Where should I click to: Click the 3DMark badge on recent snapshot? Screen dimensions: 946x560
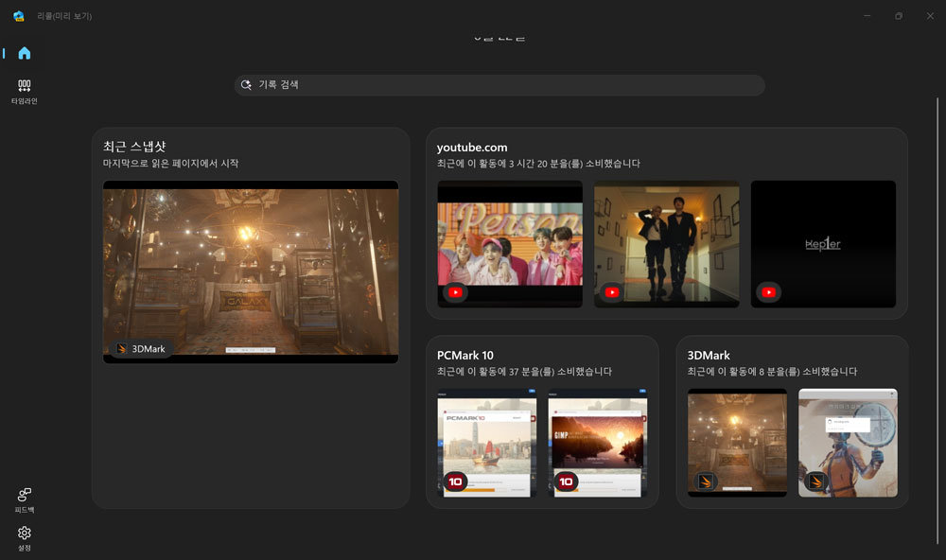coord(141,349)
